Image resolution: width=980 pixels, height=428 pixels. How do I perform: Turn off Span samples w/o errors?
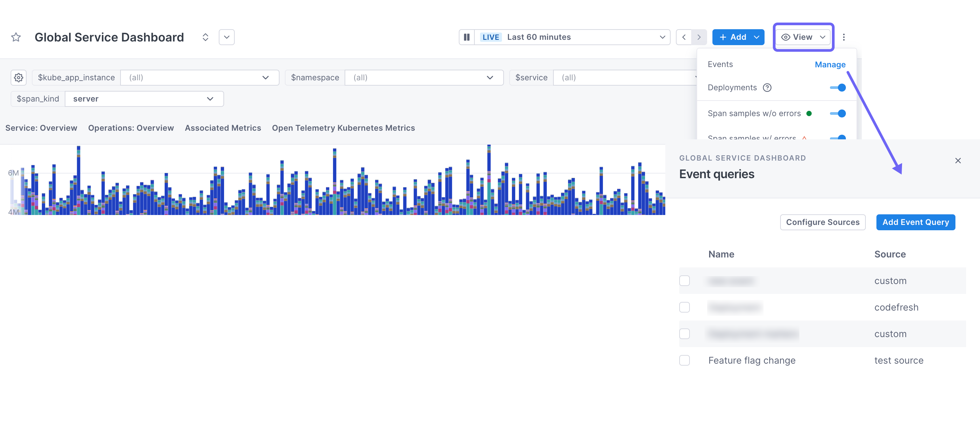point(839,113)
